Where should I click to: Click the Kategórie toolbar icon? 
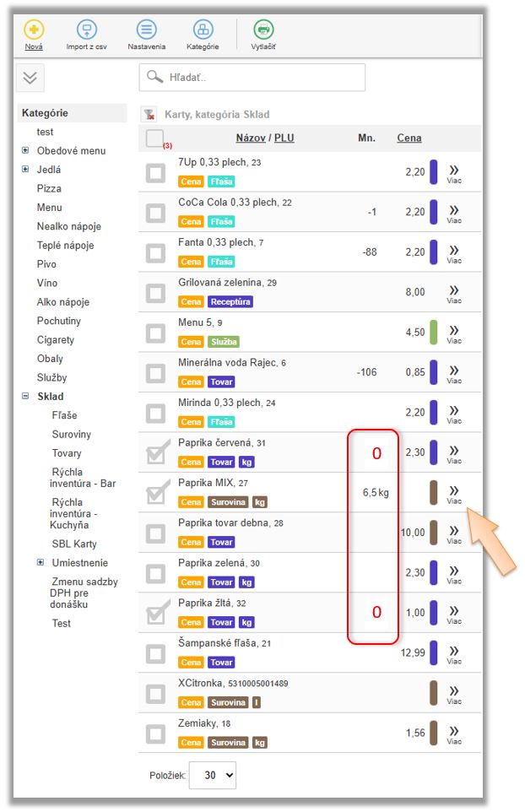(x=203, y=30)
